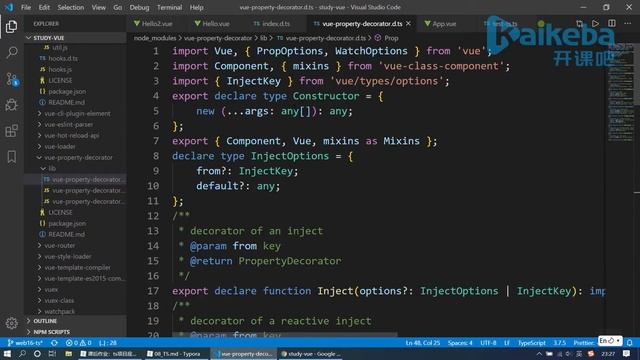
Task: Open the Edit menu
Action: (x=44, y=7)
